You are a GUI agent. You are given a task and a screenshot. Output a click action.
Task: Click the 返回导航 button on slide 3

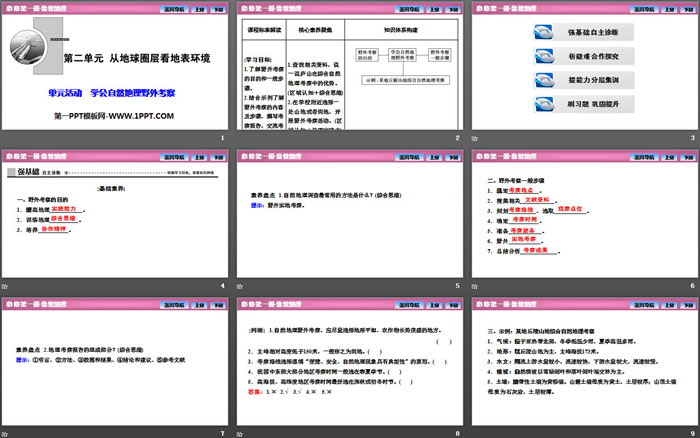[644, 9]
